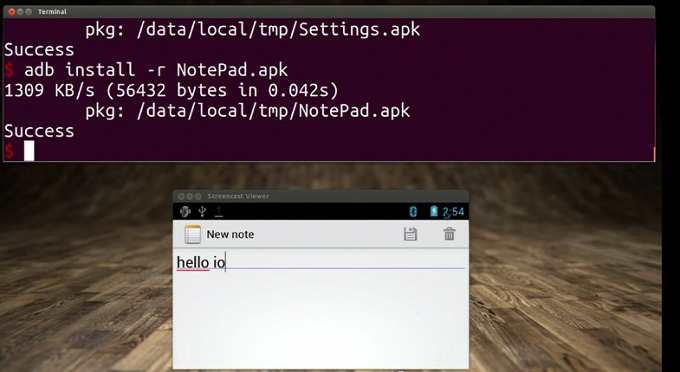
Task: Click the New note title text
Action: pos(230,235)
